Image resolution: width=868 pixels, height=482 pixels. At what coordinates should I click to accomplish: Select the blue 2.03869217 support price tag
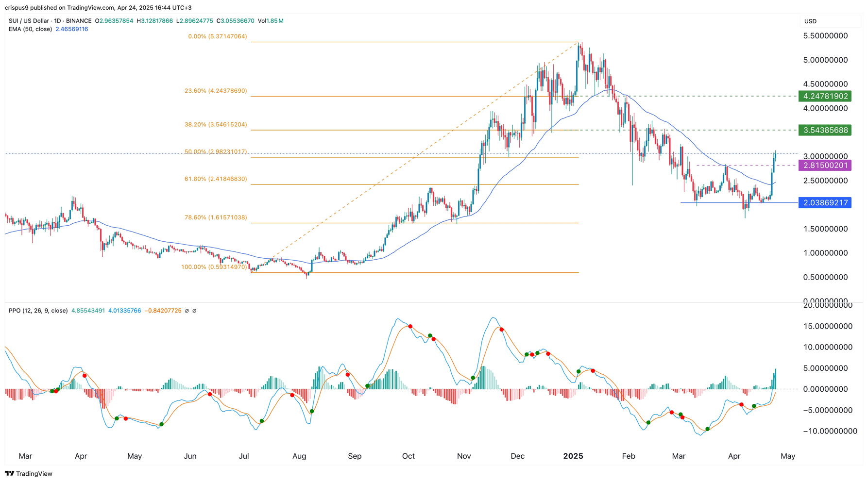tap(825, 203)
